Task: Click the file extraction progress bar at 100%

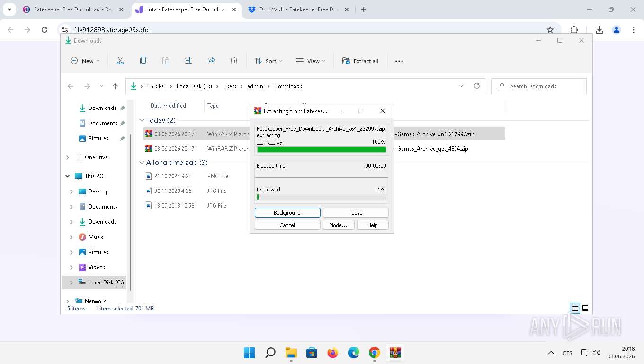Action: [x=322, y=149]
